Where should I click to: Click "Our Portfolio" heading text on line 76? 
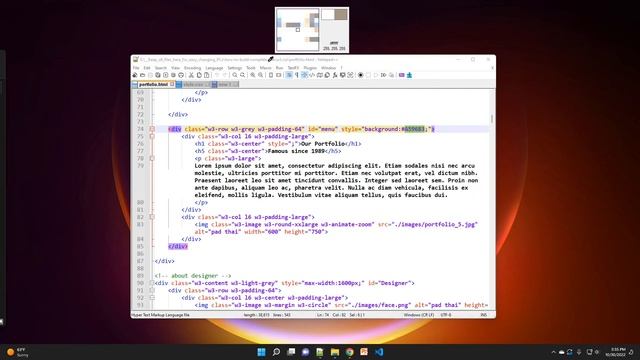pyautogui.click(x=323, y=144)
